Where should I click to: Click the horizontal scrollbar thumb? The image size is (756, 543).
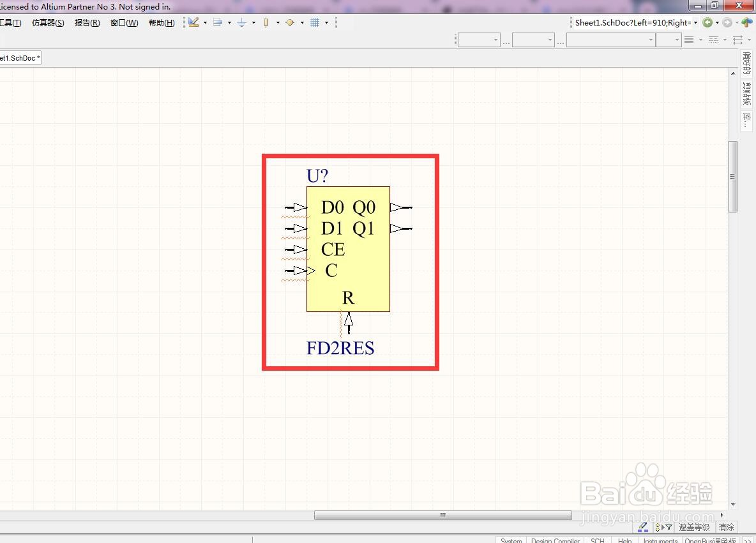[442, 515]
